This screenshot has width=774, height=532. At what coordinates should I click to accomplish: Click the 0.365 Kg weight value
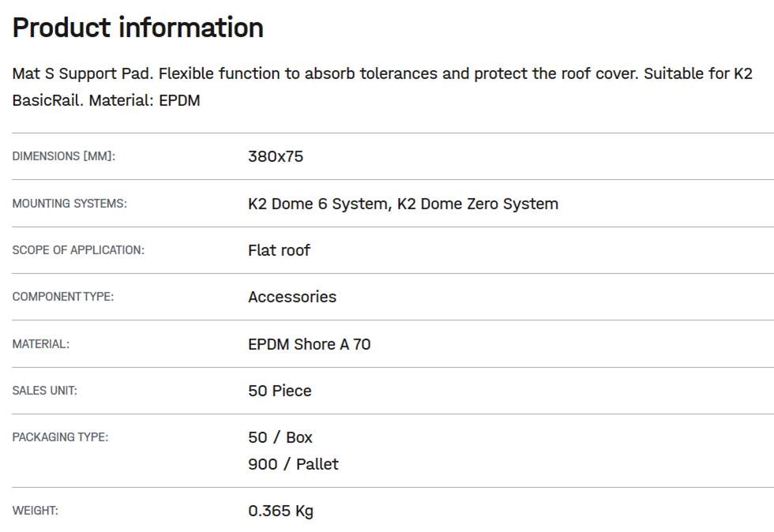coord(280,511)
